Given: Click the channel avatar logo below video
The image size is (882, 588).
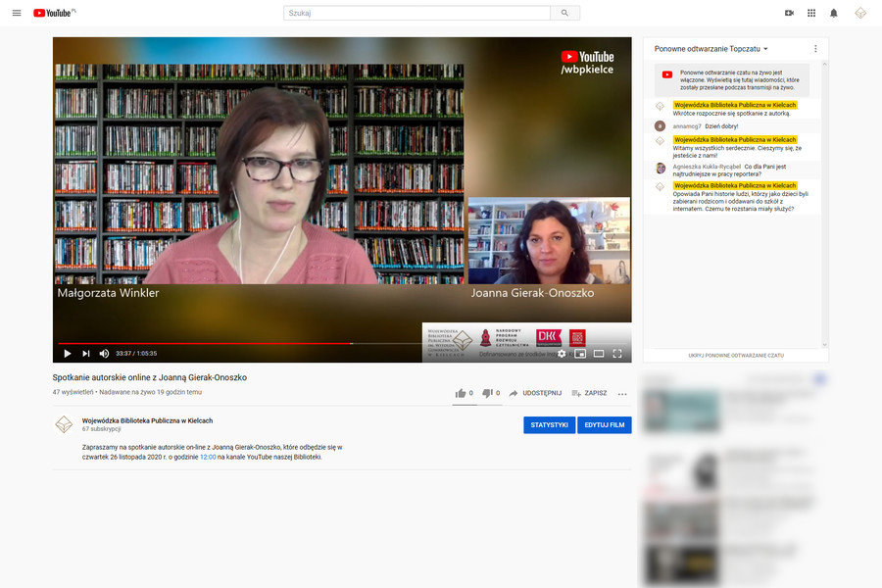Looking at the screenshot, I should click(64, 424).
